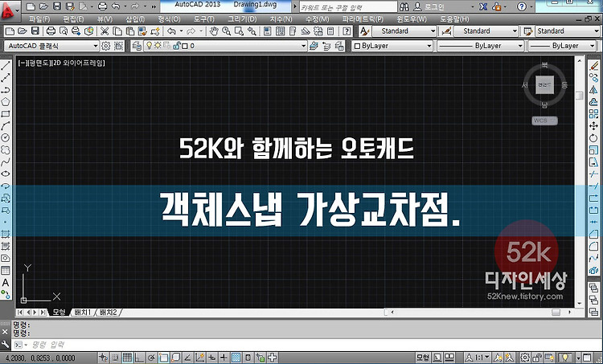This screenshot has height=364, width=603.
Task: Switch to the 배치1 layout tab
Action: pos(82,312)
